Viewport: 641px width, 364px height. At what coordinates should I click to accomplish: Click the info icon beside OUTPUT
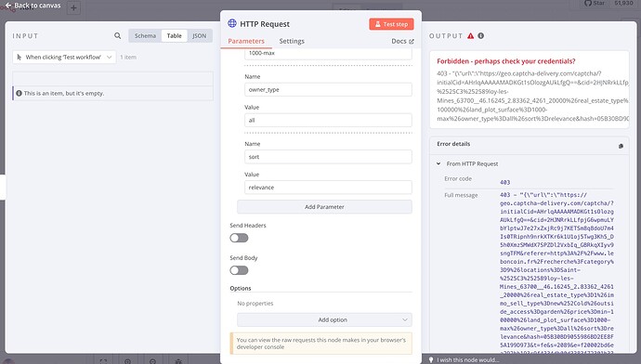(x=481, y=36)
